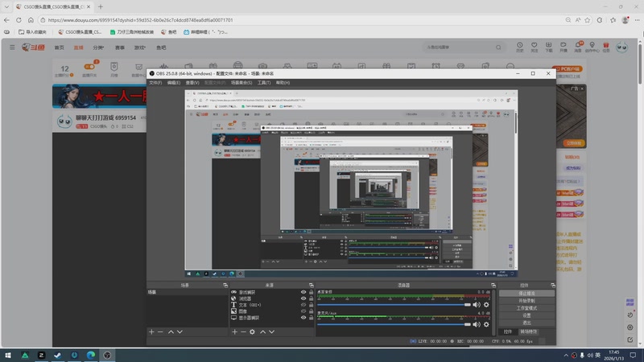Open the Douyu hamburger side menu
The image size is (644, 362).
coord(12,47)
